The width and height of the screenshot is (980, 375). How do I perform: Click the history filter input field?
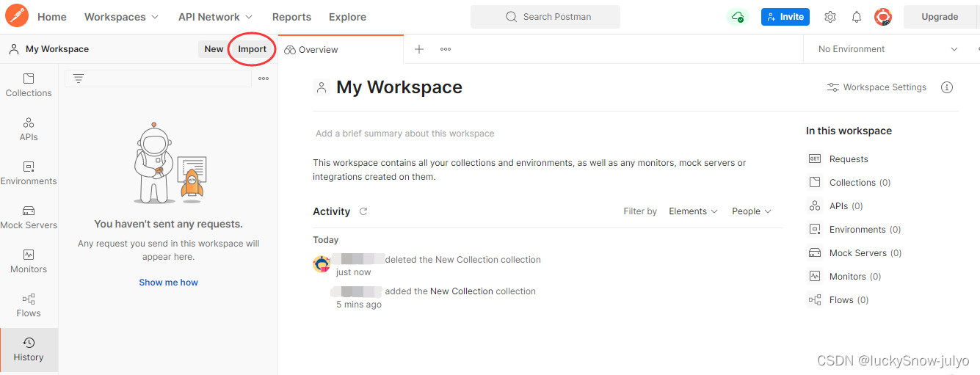(x=158, y=79)
